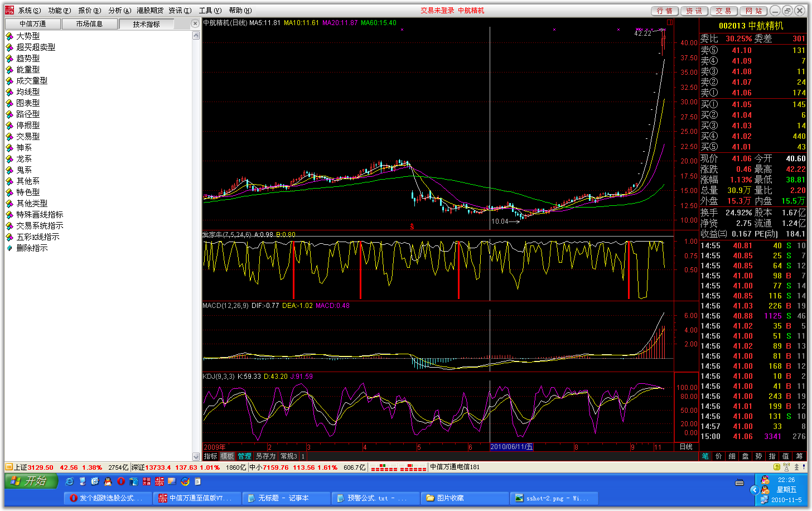Open the 报价 menu
Viewport: 812px width, 511px height.
click(x=89, y=11)
